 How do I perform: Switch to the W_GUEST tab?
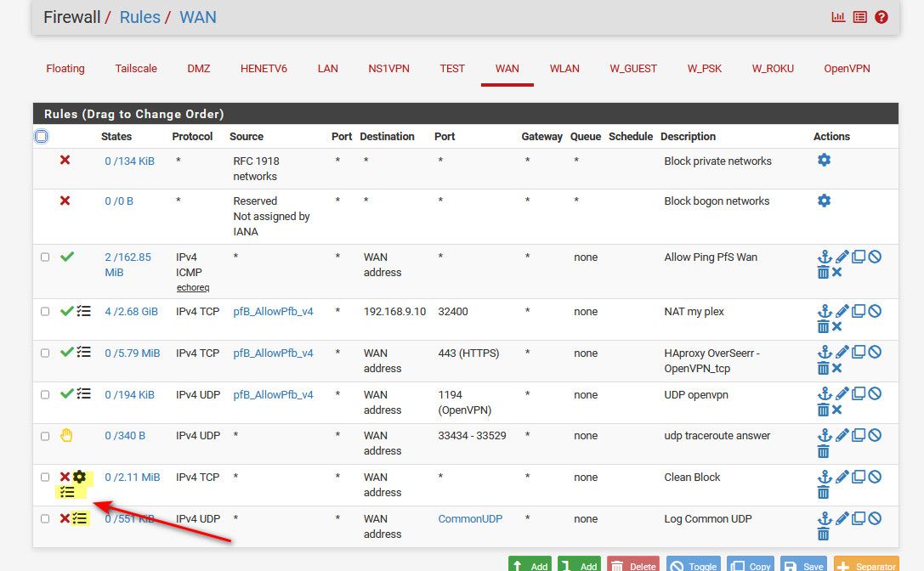pos(633,68)
